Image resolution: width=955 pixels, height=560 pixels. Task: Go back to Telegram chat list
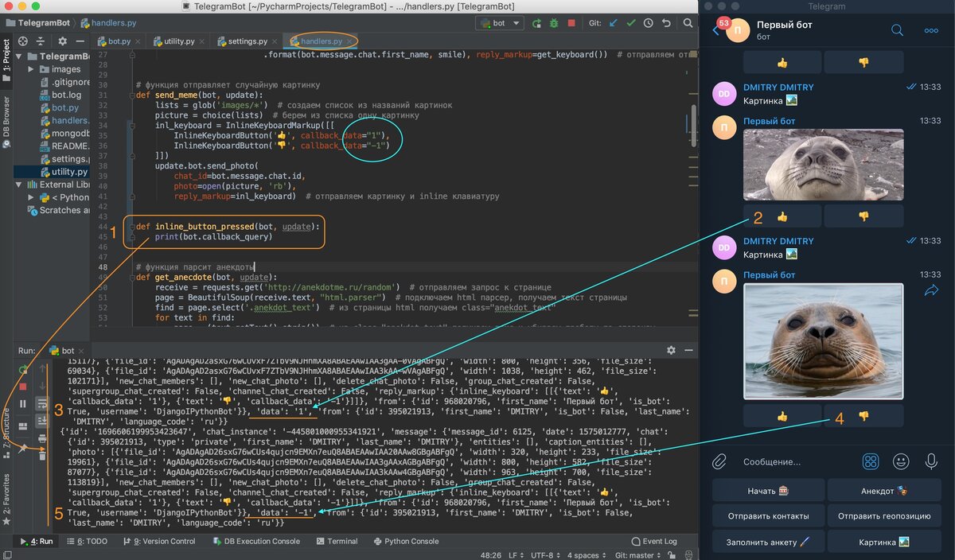tap(716, 30)
